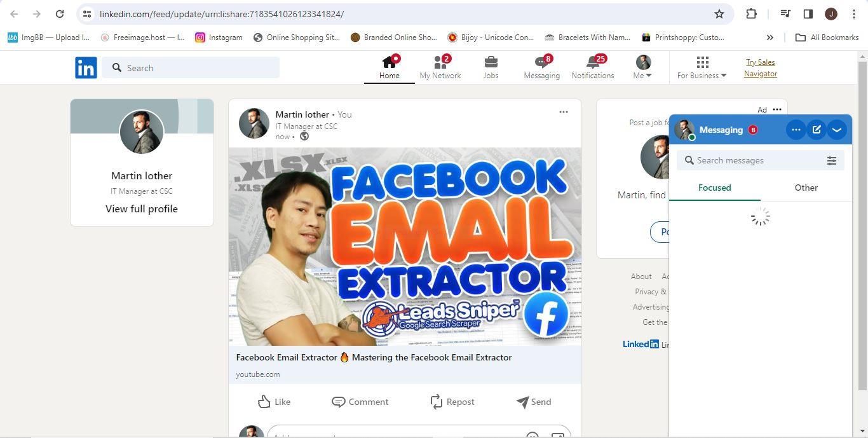Image resolution: width=868 pixels, height=438 pixels.
Task: Open My Network page
Action: 440,67
